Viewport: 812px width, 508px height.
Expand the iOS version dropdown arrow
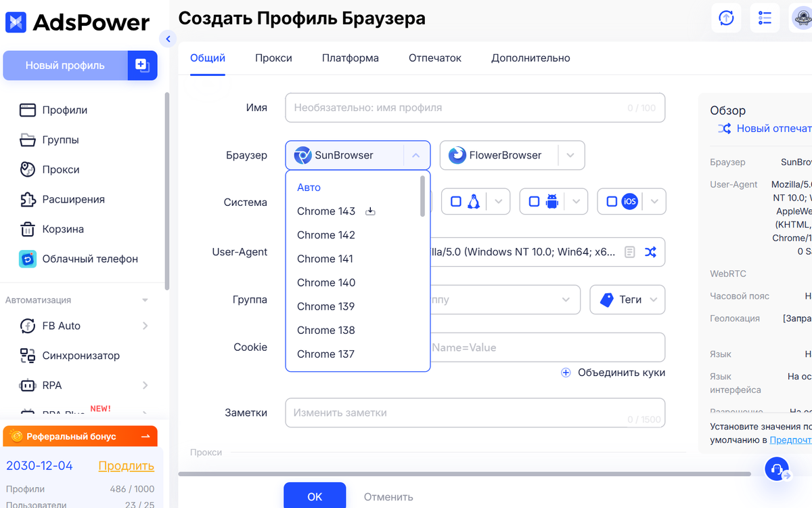655,201
